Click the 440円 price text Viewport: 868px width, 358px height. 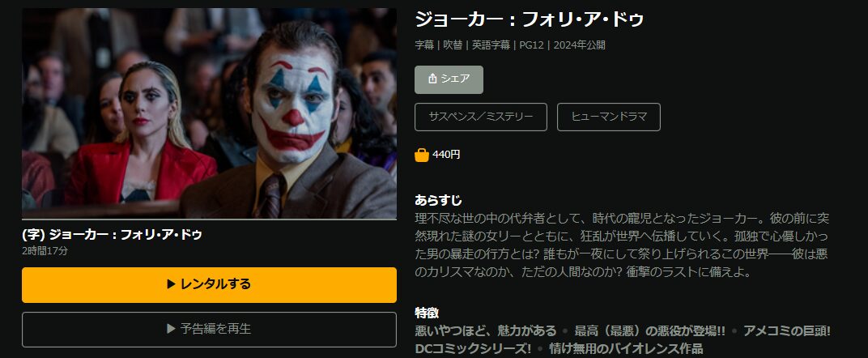[x=446, y=155]
